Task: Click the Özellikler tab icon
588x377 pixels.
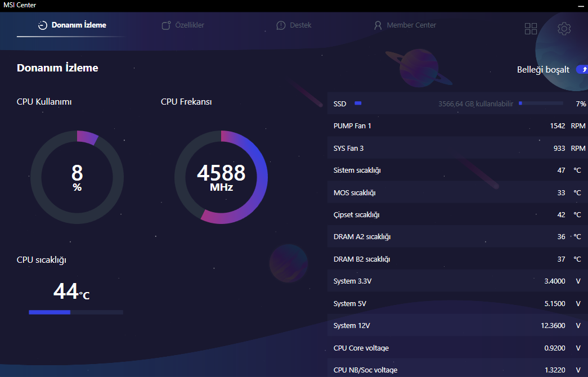Action: (x=166, y=25)
